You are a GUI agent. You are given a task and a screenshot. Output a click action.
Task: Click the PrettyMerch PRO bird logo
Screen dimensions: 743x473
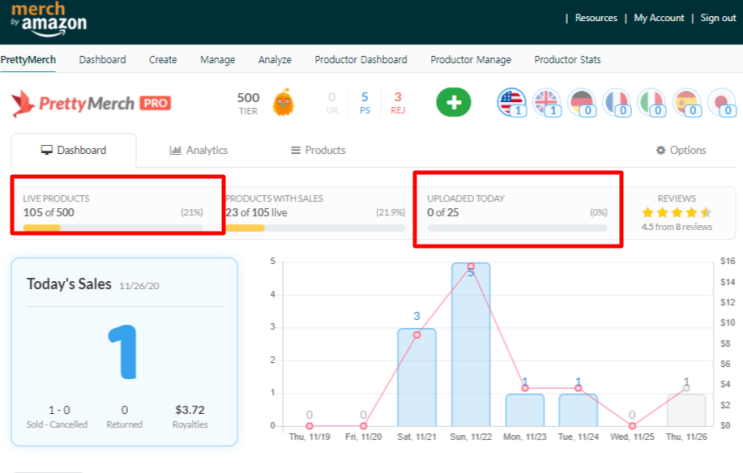click(x=91, y=103)
